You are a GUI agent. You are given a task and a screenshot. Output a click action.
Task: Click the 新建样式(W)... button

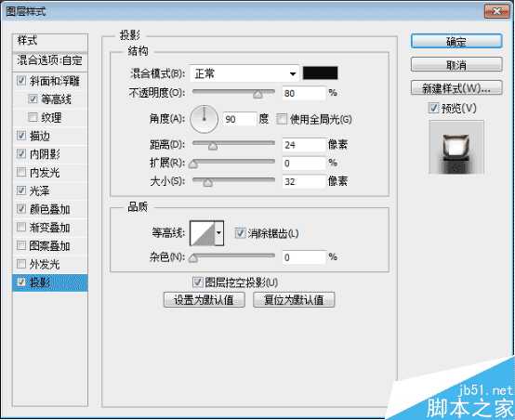tap(456, 88)
